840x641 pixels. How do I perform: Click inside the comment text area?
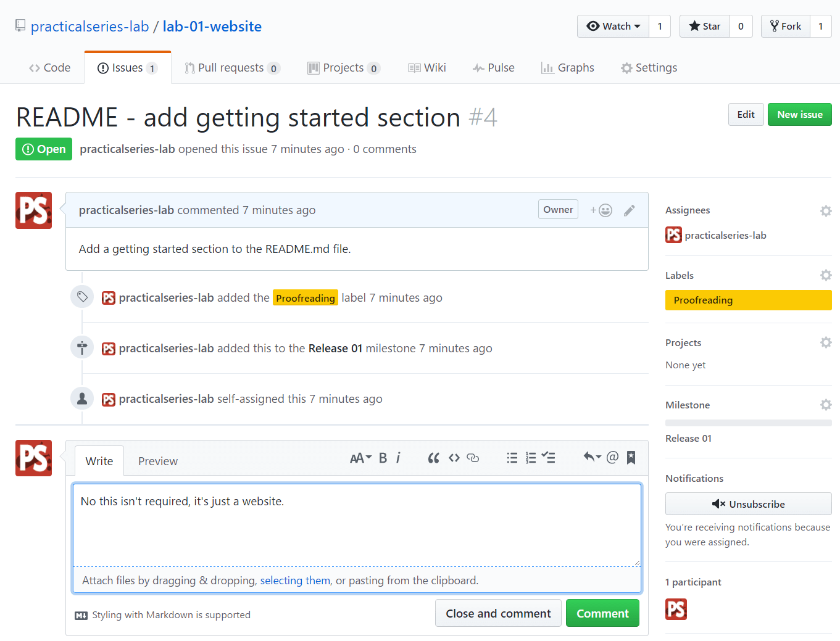[357, 525]
